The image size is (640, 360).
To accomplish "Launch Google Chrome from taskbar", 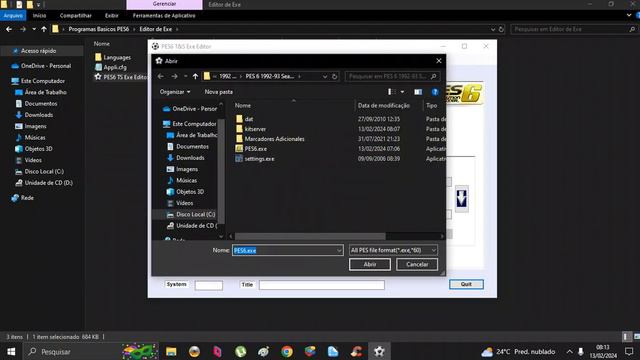I will 287,351.
